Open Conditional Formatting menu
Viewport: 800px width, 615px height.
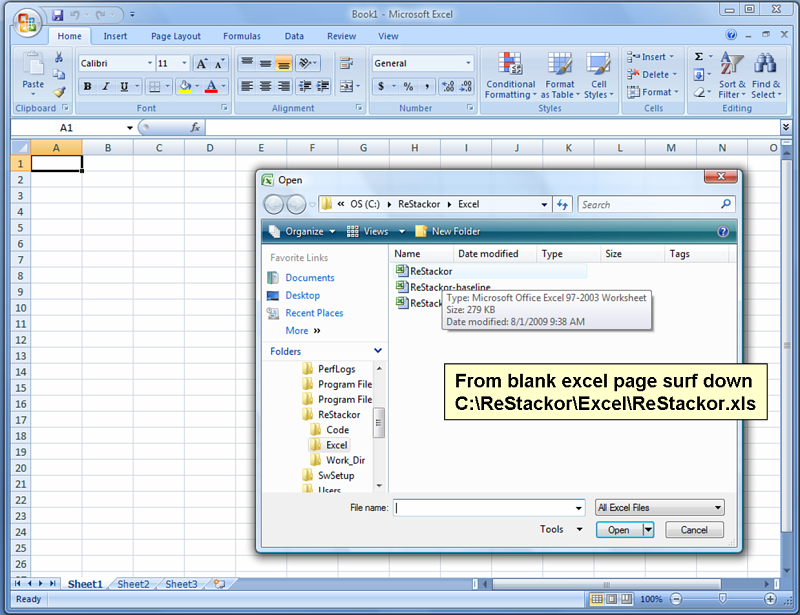[x=510, y=75]
